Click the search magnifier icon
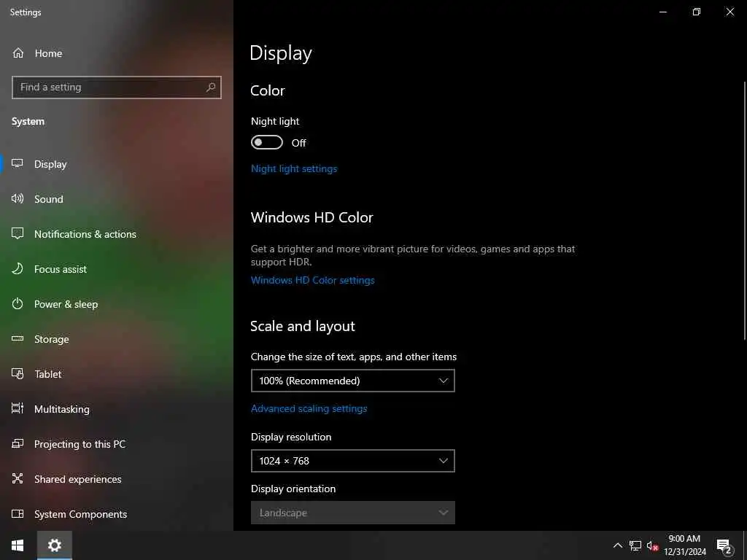The image size is (747, 560). (211, 87)
